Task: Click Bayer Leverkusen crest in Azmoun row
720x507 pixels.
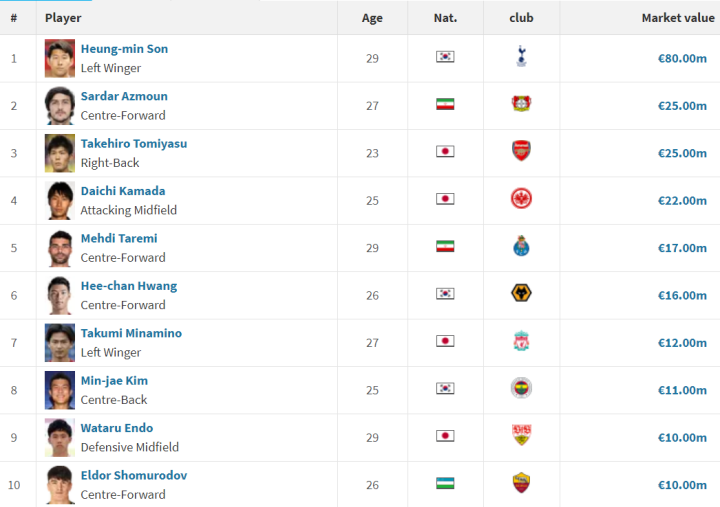Action: pyautogui.click(x=521, y=105)
